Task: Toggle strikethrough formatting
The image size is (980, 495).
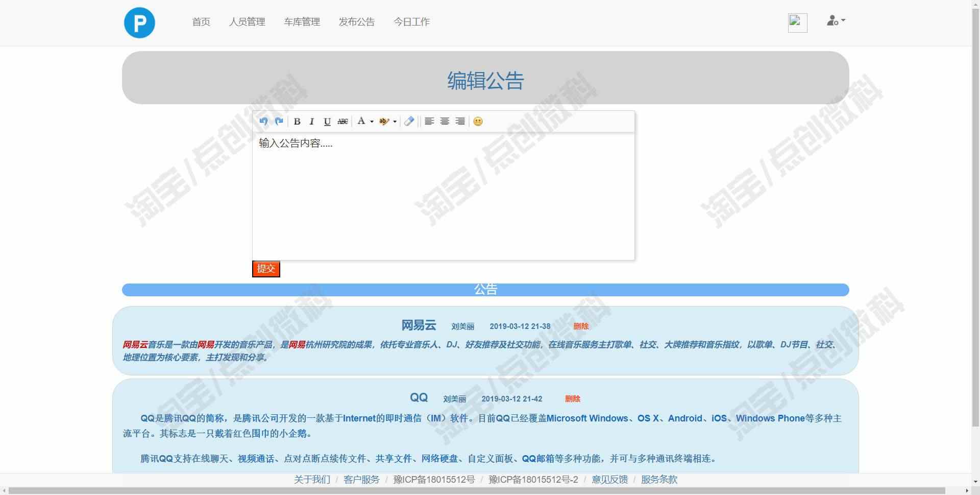Action: pos(342,121)
